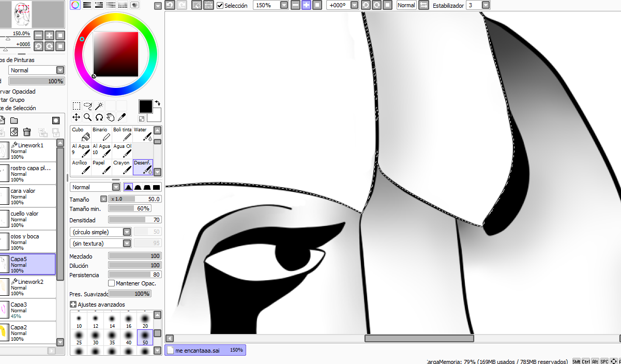Toggle the transparent color swatch
This screenshot has width=621, height=364.
tap(142, 119)
